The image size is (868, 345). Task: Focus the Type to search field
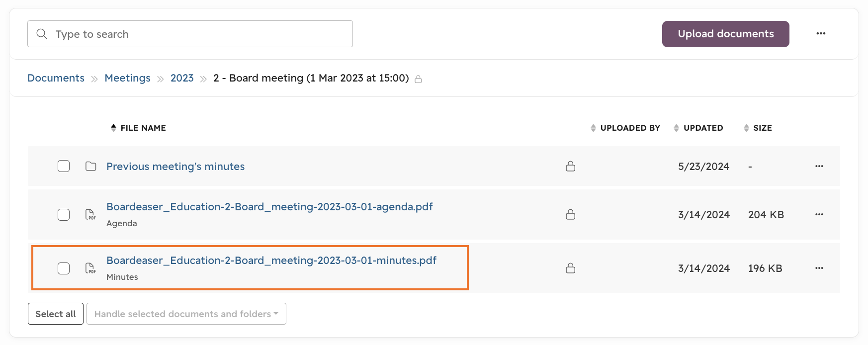(x=190, y=34)
